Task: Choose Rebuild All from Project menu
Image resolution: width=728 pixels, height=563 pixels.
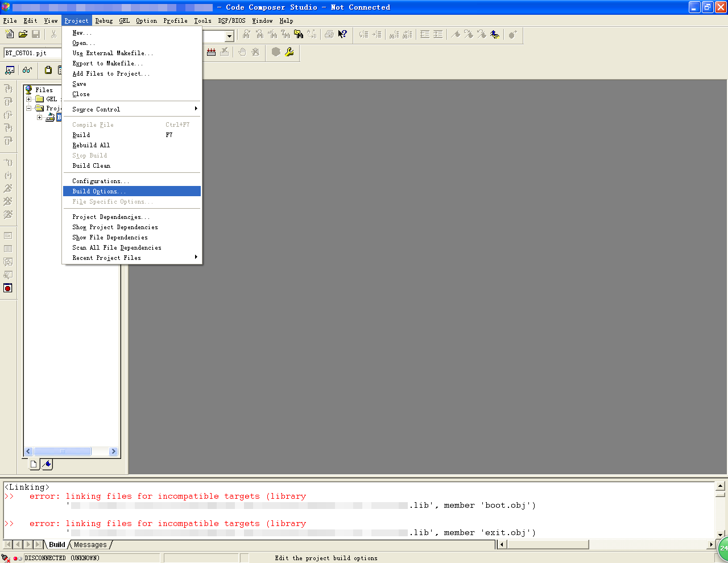Action: [132, 145]
